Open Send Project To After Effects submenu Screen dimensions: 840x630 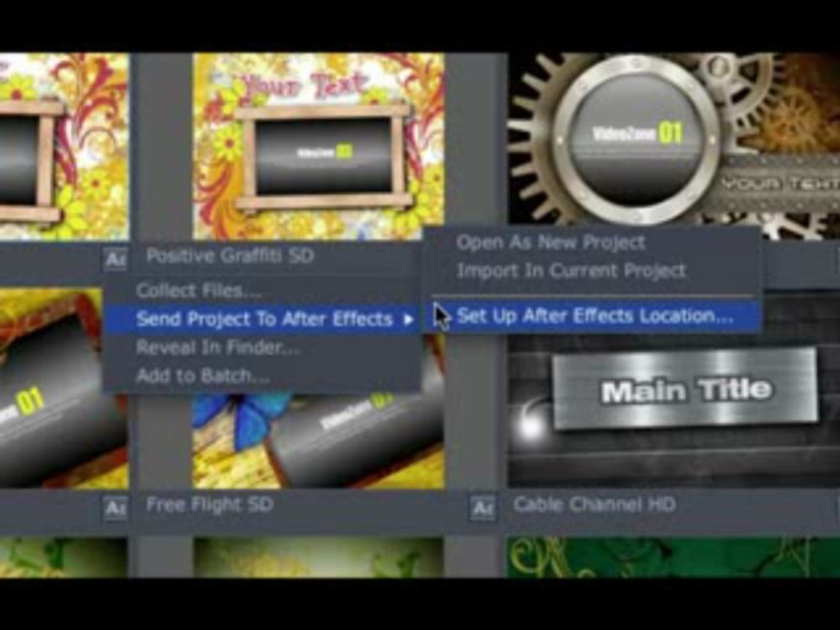tap(262, 319)
